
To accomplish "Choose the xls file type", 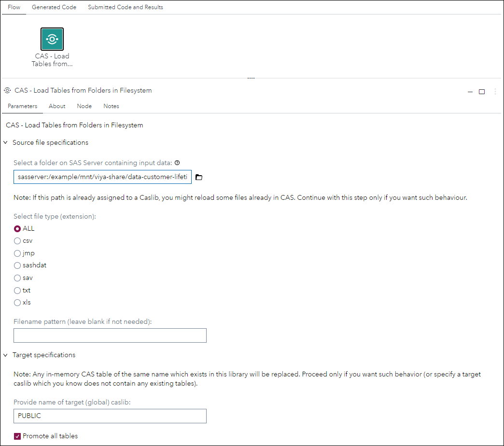I will [x=17, y=303].
